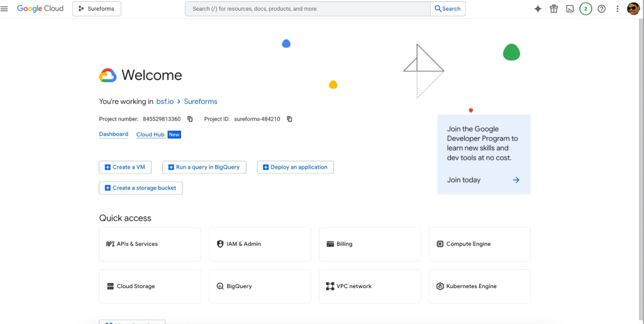644x324 pixels.
Task: Open the bsf.io organization link
Action: [165, 101]
